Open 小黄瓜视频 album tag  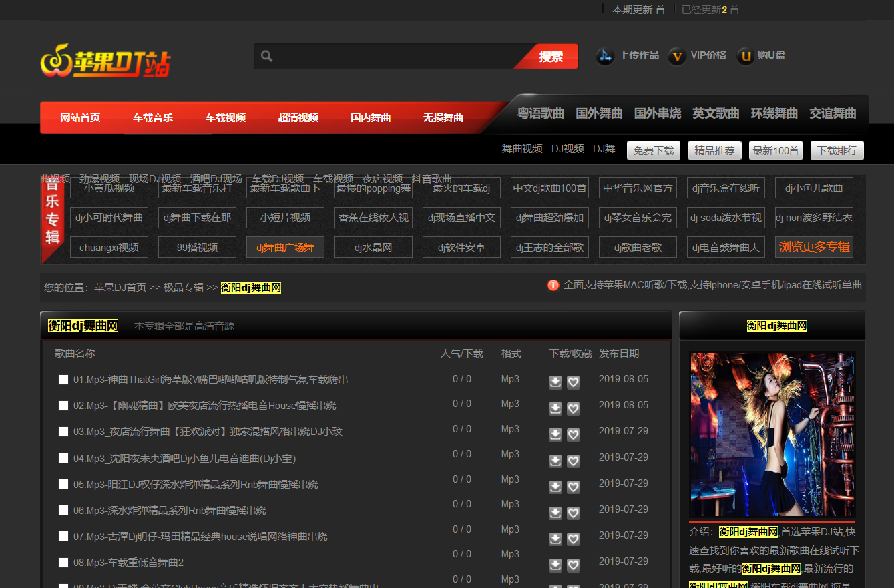pos(109,188)
